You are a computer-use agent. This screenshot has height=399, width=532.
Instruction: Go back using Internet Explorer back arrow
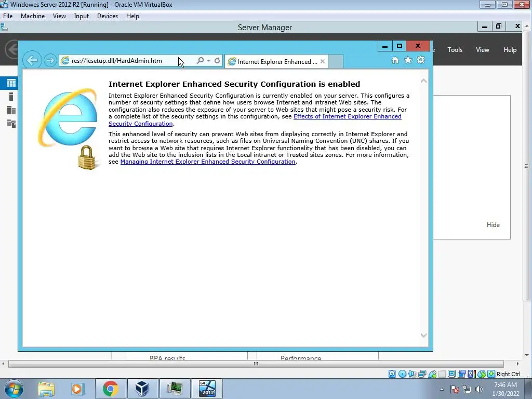[x=32, y=60]
